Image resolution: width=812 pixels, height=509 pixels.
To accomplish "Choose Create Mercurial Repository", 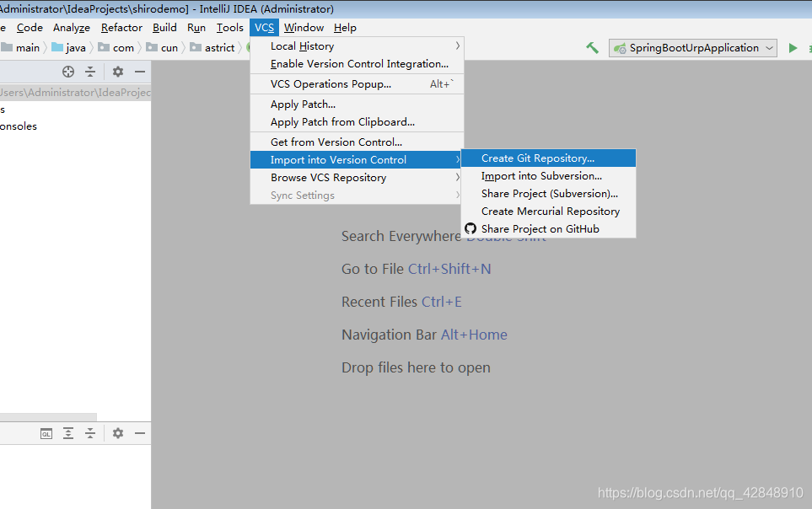I will [548, 211].
